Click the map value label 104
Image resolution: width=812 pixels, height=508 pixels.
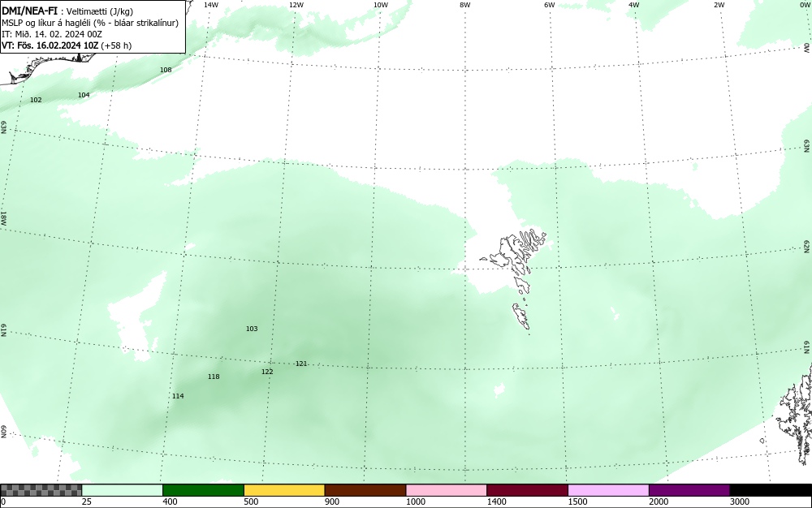click(x=84, y=95)
